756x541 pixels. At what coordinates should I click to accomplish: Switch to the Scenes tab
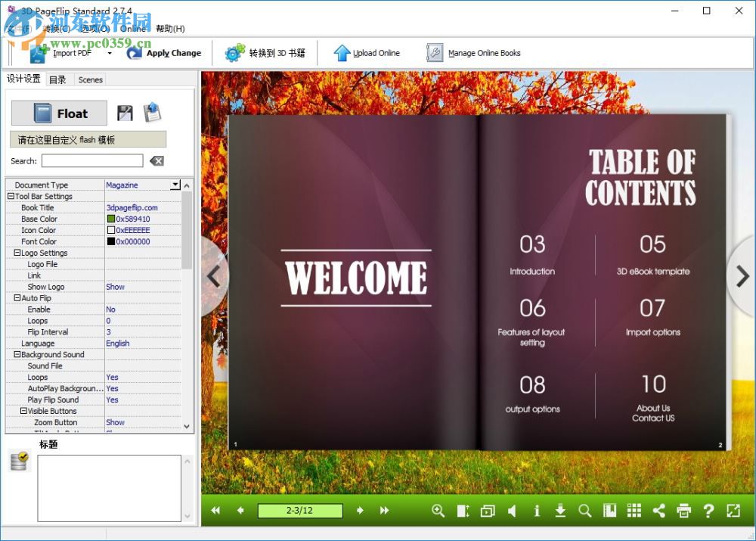click(x=90, y=79)
